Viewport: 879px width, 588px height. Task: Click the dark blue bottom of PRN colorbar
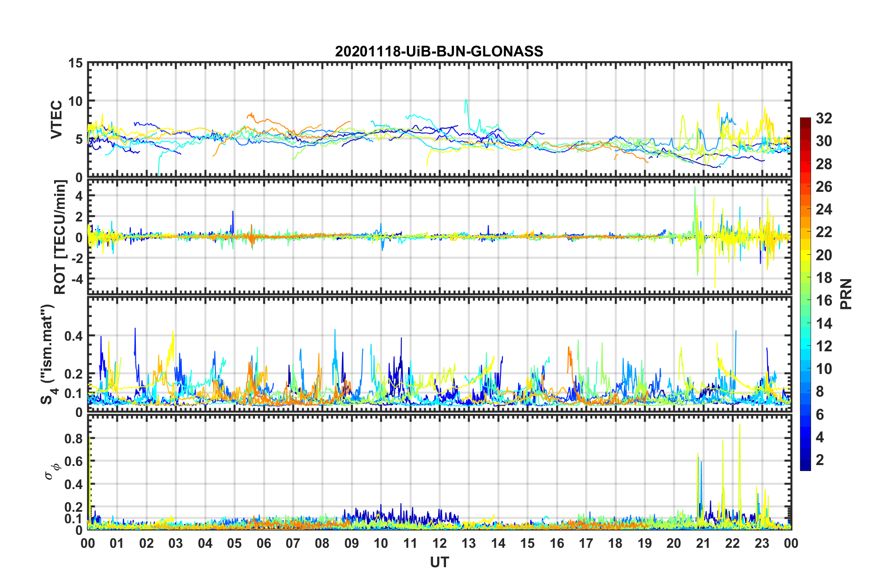tap(805, 465)
